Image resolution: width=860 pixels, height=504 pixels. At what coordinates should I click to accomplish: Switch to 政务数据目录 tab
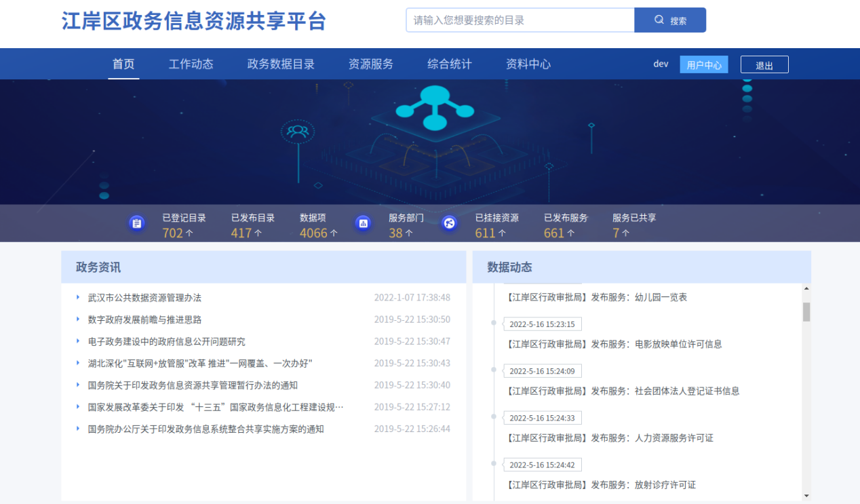pos(281,64)
